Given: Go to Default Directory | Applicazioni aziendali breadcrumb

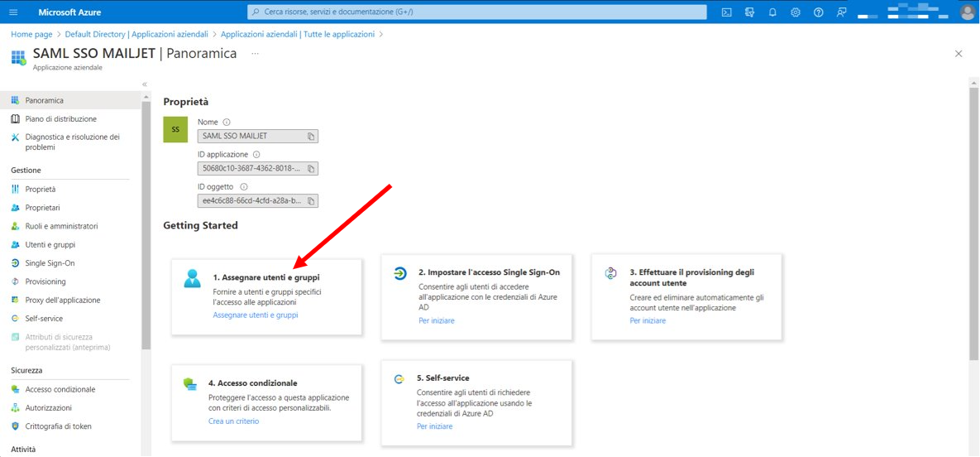Looking at the screenshot, I should click(x=136, y=35).
